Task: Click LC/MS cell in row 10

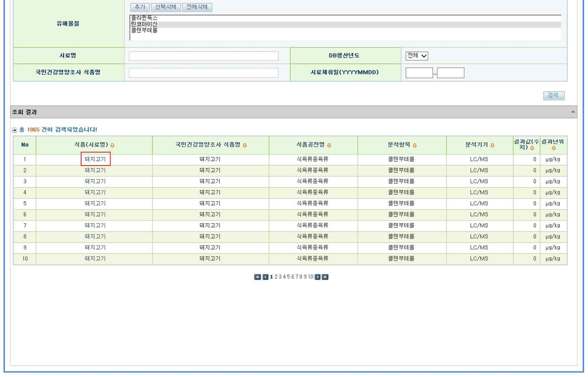Action: click(x=479, y=259)
